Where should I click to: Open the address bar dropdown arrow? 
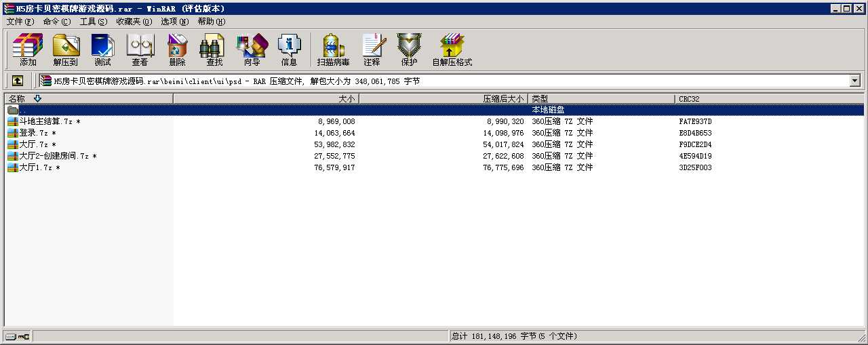[x=854, y=81]
